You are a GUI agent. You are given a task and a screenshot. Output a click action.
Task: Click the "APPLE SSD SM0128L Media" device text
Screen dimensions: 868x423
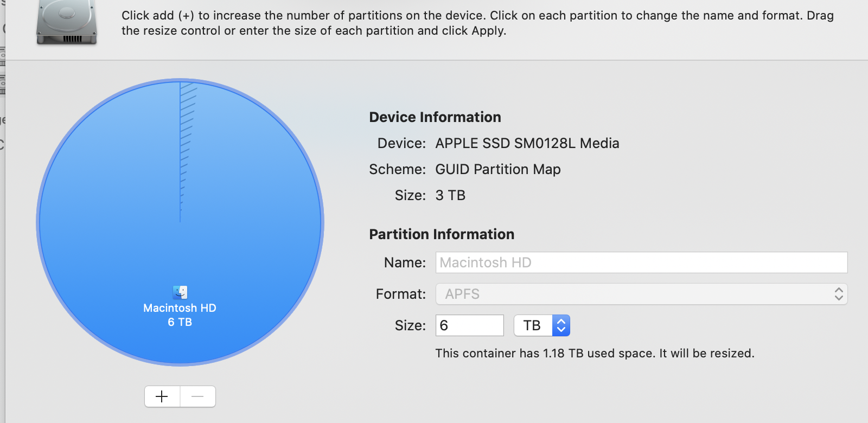527,143
